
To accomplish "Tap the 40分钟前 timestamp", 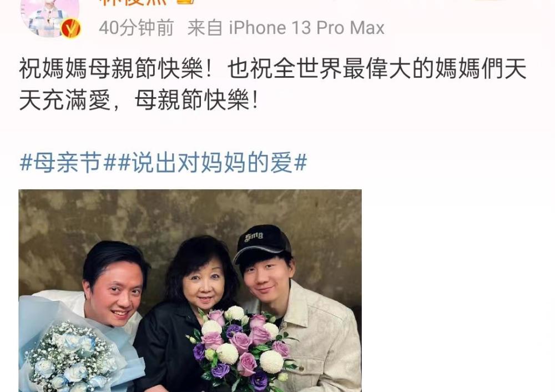I will tap(137, 28).
